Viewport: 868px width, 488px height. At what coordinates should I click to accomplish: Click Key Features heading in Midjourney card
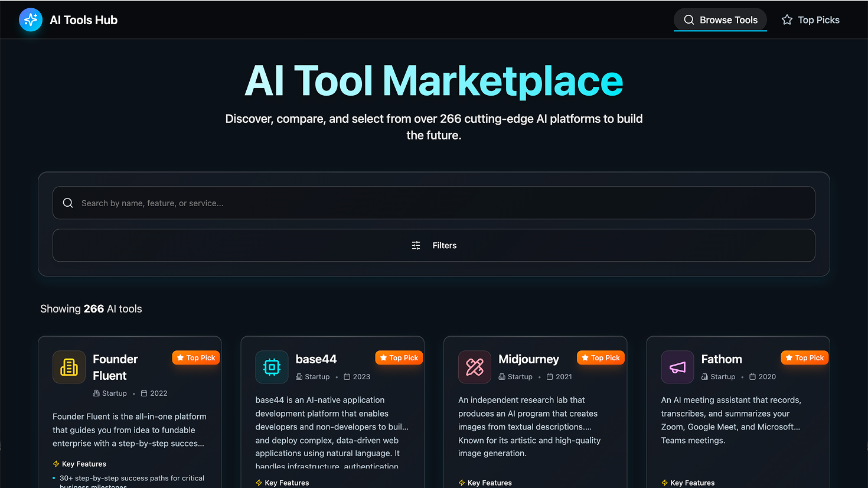pyautogui.click(x=490, y=483)
